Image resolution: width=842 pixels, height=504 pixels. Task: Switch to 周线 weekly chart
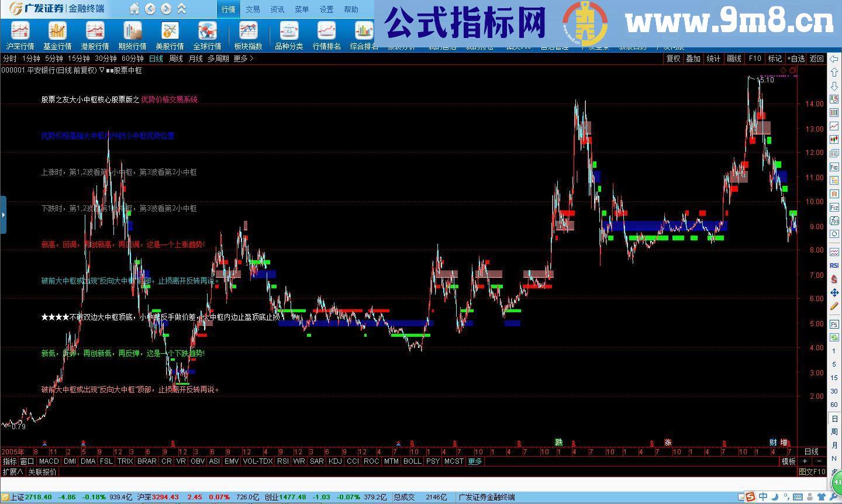(x=176, y=58)
